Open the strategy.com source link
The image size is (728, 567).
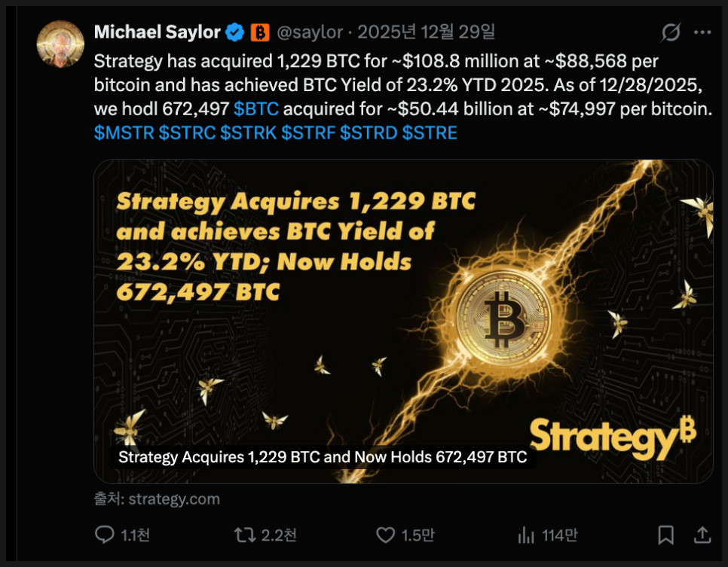[174, 498]
